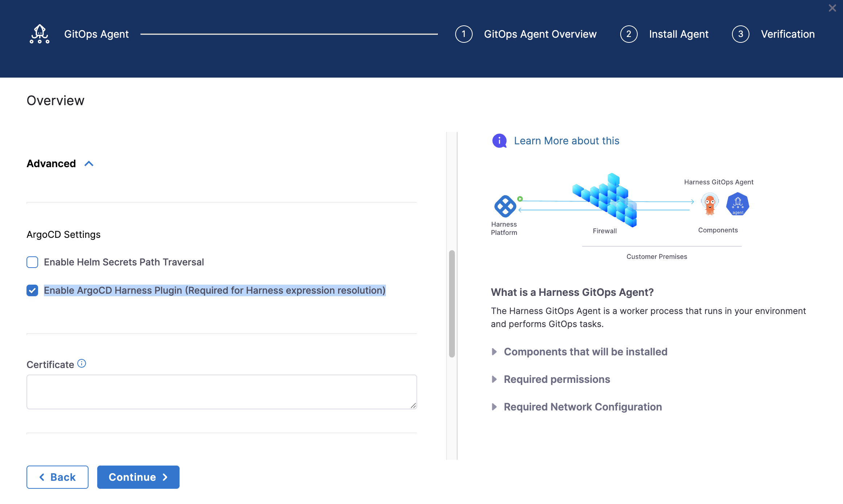Click the green status dot on Harness Platform

click(520, 198)
